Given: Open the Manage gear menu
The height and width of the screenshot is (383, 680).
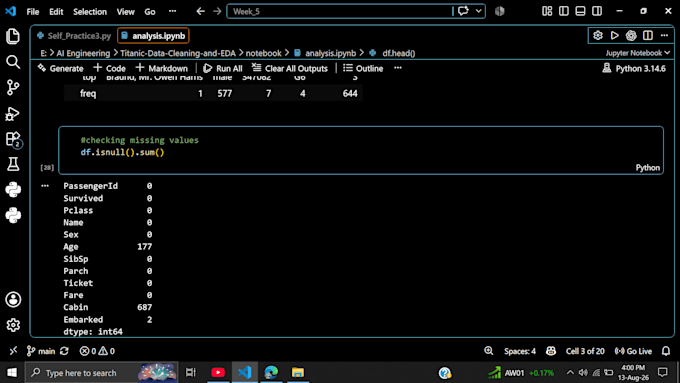Looking at the screenshot, I should 13,325.
